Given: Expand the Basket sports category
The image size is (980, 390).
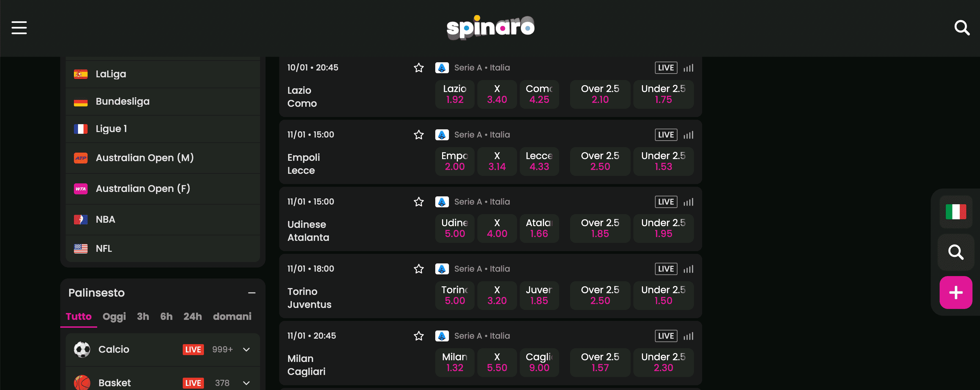Looking at the screenshot, I should tap(246, 383).
